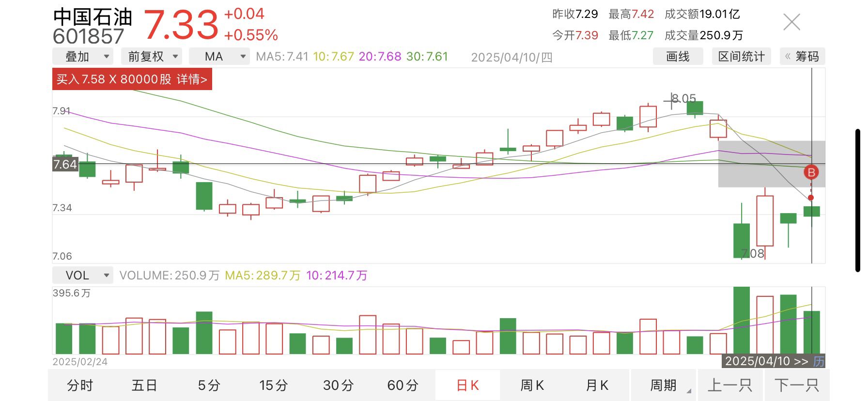
Task: Switch to the 5分 tab
Action: coord(209,386)
